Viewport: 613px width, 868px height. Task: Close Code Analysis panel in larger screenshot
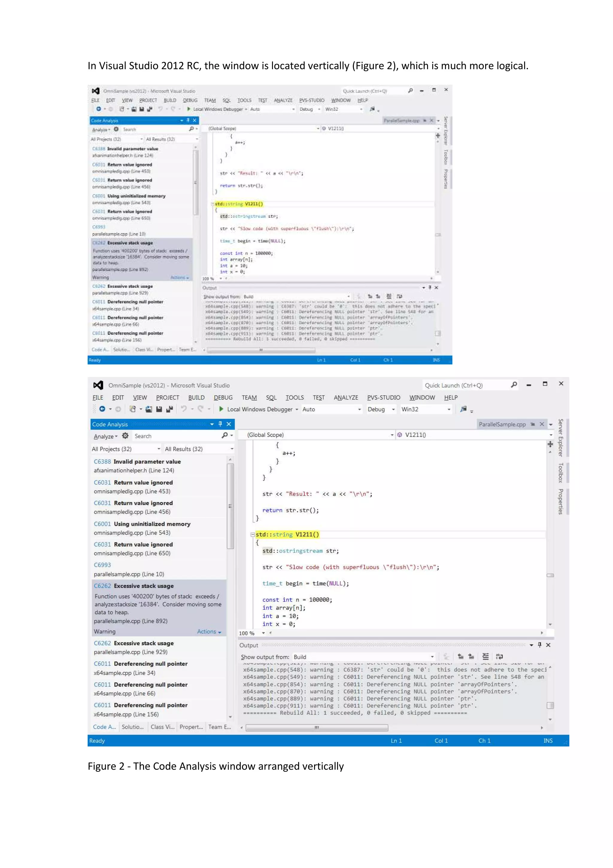click(x=228, y=424)
